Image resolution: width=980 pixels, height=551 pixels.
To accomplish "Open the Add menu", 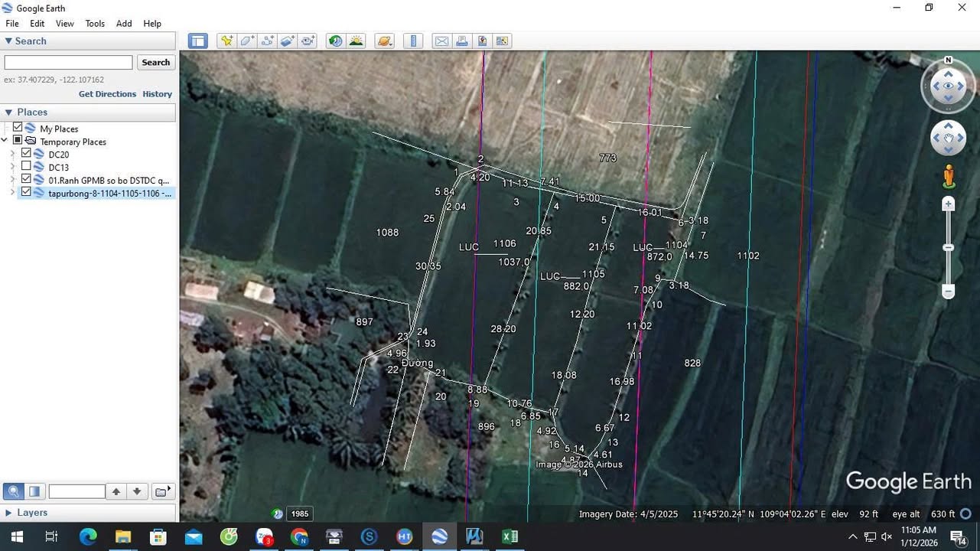I will 124,24.
